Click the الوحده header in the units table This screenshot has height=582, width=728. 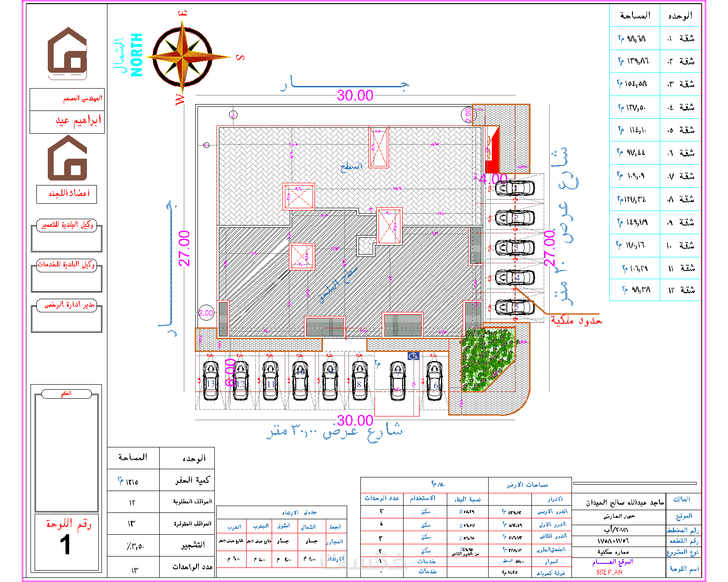[681, 16]
